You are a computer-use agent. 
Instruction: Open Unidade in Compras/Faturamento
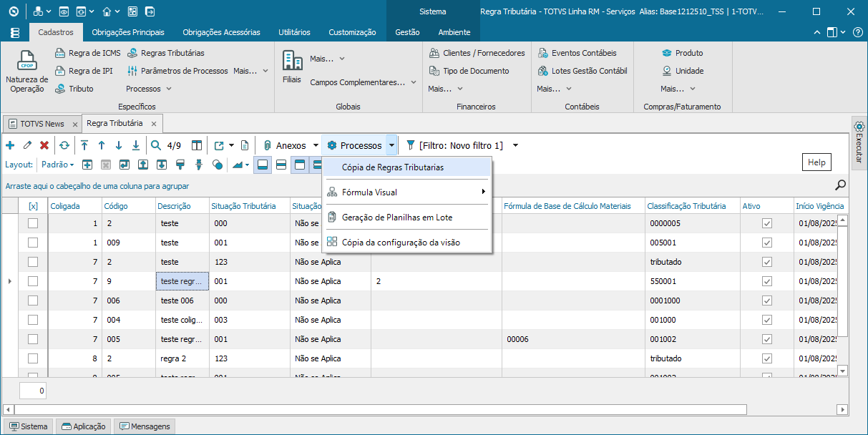[683, 71]
